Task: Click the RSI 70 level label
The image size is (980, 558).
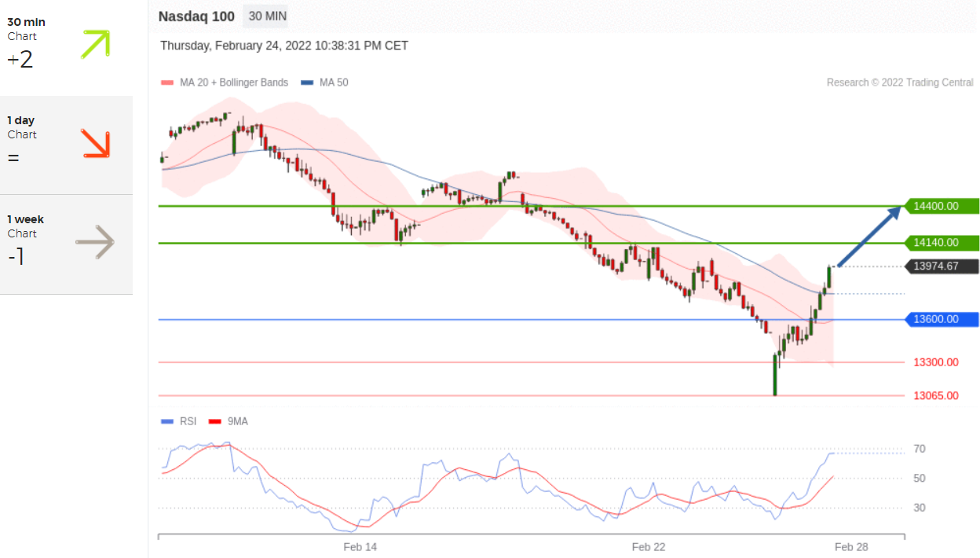Action: 920,449
